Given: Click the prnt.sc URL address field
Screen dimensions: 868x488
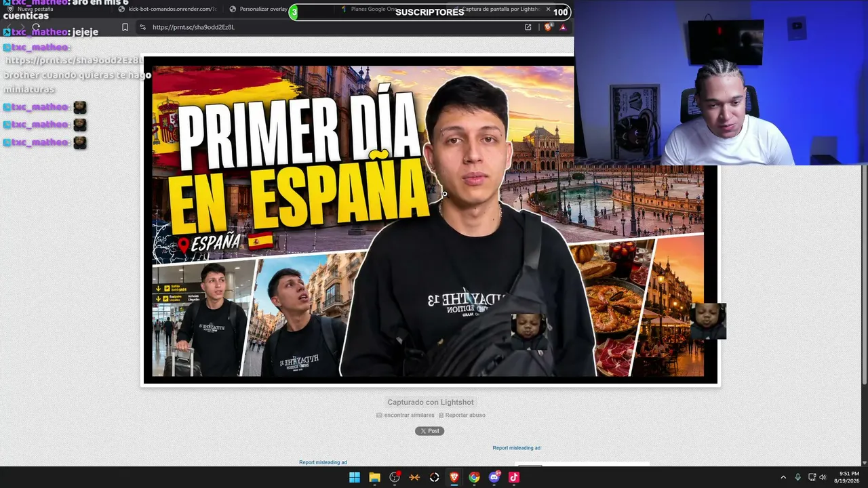Looking at the screenshot, I should coord(193,27).
